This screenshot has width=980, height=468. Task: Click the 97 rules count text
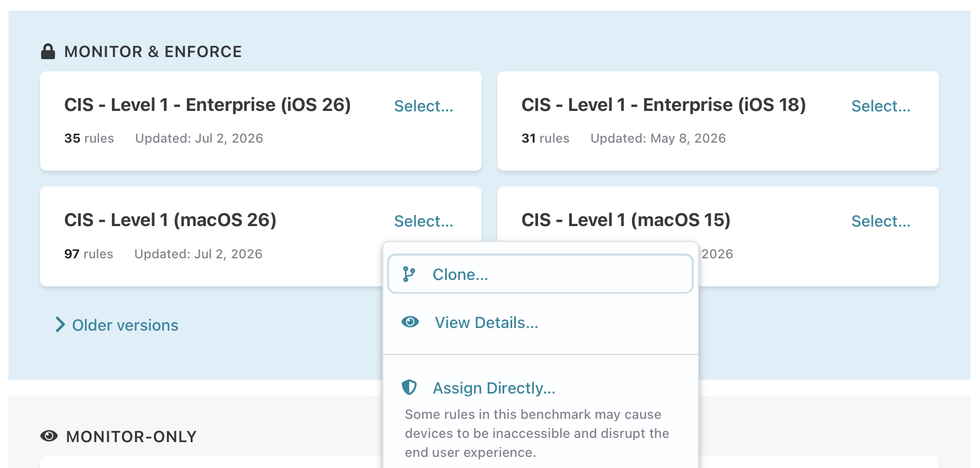tap(89, 254)
